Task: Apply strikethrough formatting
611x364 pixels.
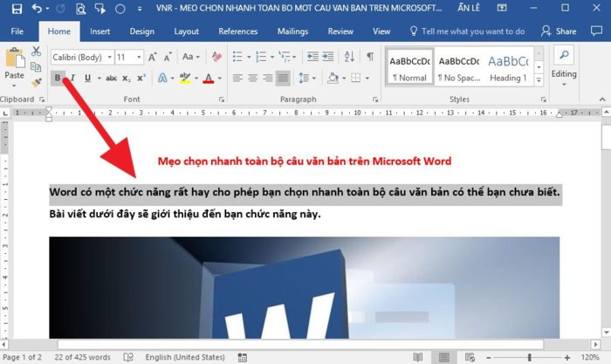Action: [112, 79]
